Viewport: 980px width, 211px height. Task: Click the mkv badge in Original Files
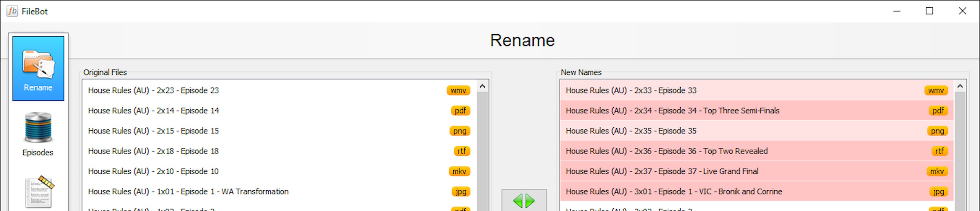point(459,171)
